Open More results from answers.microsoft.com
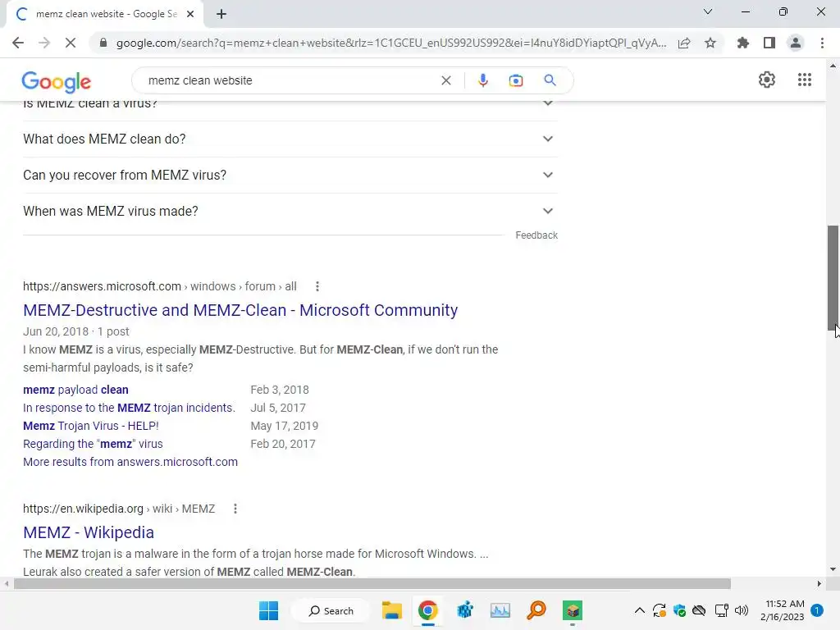The width and height of the screenshot is (840, 630). coord(130,462)
